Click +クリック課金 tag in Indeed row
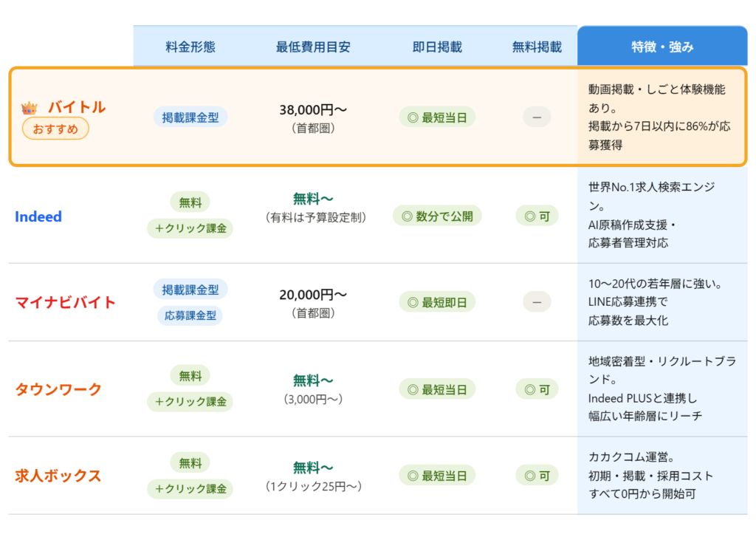 (x=190, y=228)
